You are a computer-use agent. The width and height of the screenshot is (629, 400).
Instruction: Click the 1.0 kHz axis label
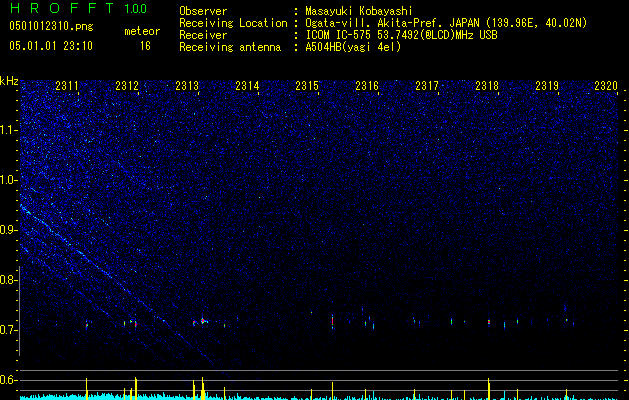coord(9,180)
